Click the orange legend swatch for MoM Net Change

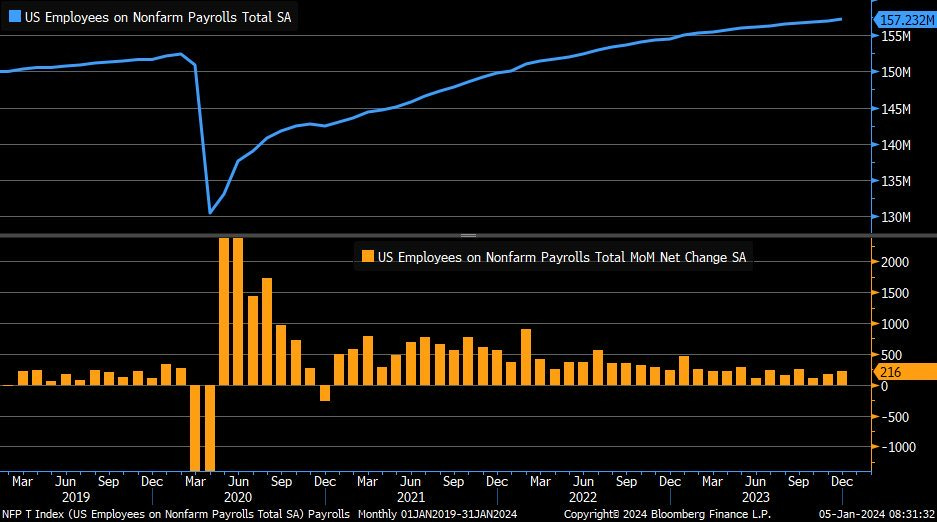point(368,257)
